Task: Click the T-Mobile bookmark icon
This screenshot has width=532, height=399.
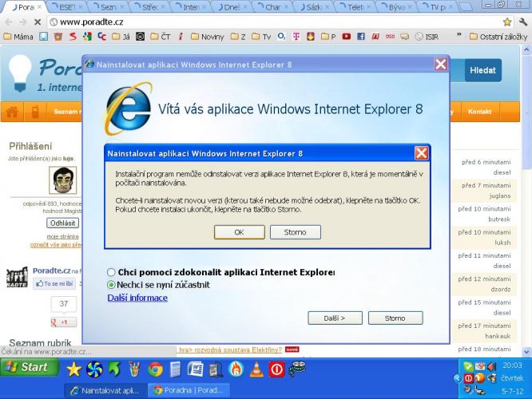Action: tap(296, 36)
